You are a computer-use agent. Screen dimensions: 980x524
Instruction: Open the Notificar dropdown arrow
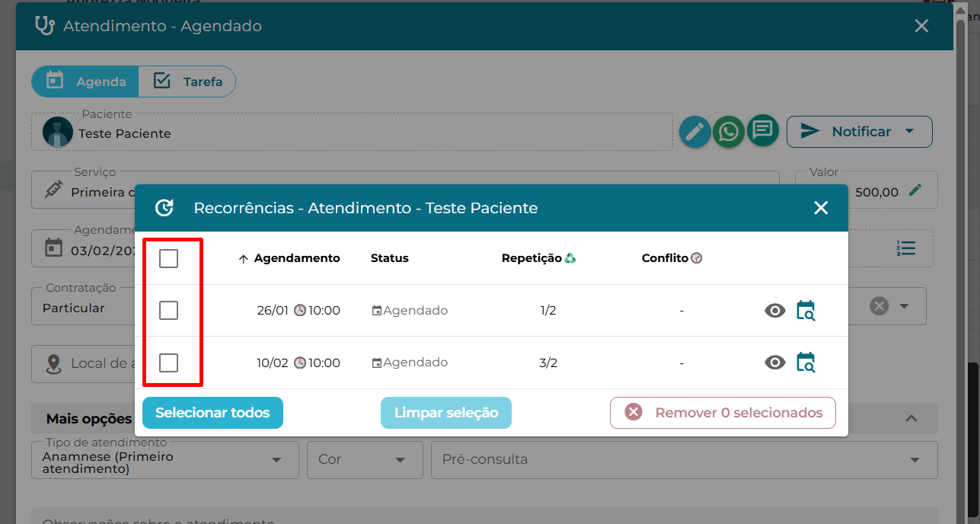[x=909, y=131]
